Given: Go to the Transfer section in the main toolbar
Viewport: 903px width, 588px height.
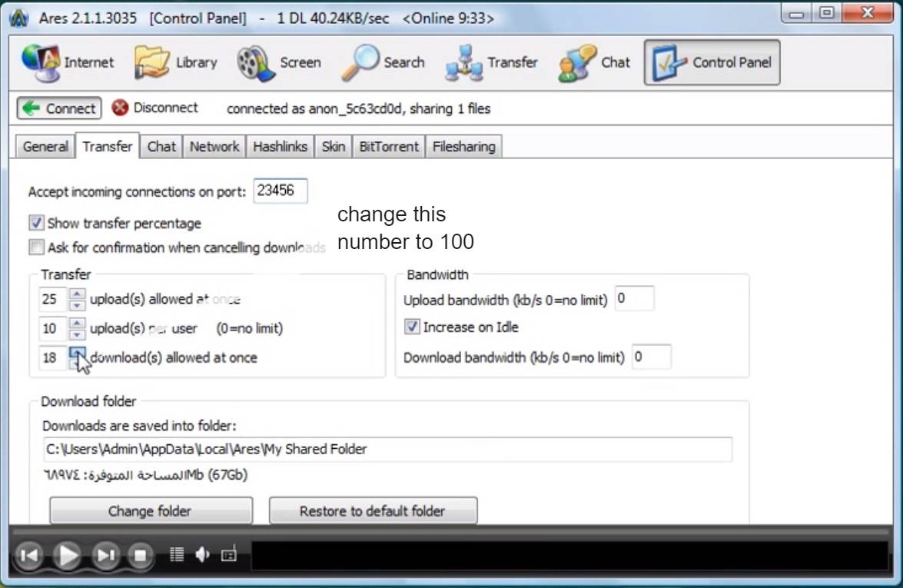Looking at the screenshot, I should click(491, 62).
